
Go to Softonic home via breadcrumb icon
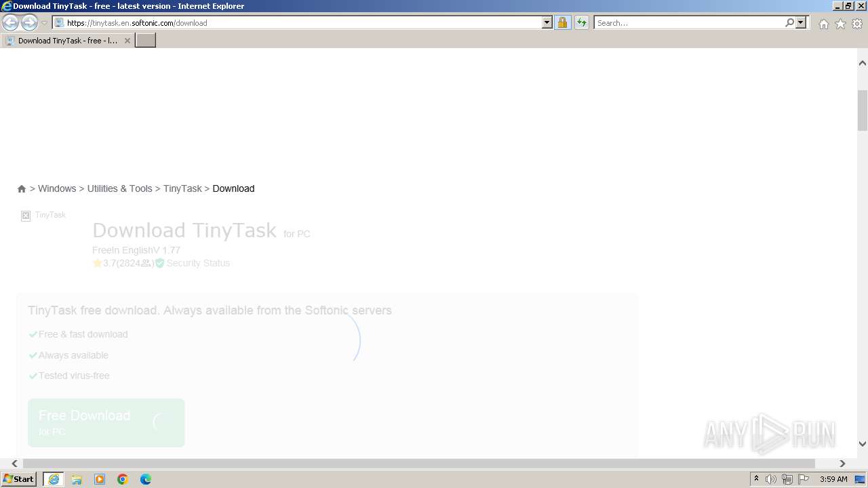(22, 188)
